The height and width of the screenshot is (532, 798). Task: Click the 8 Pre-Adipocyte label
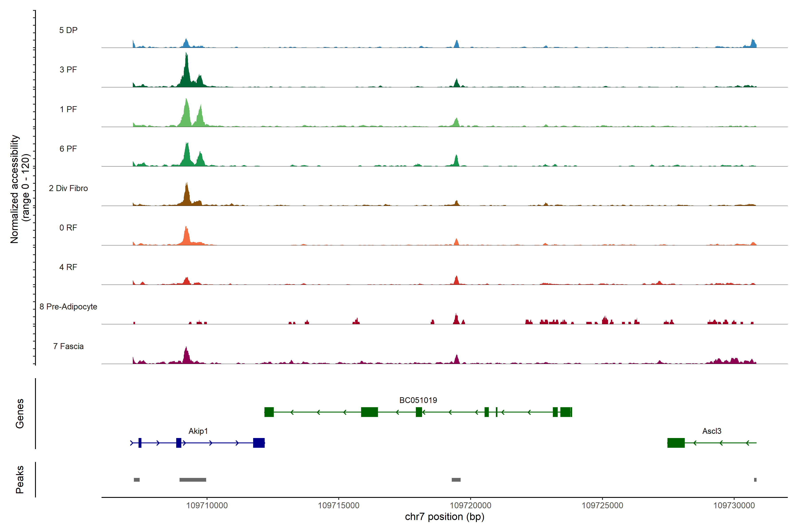tap(68, 307)
